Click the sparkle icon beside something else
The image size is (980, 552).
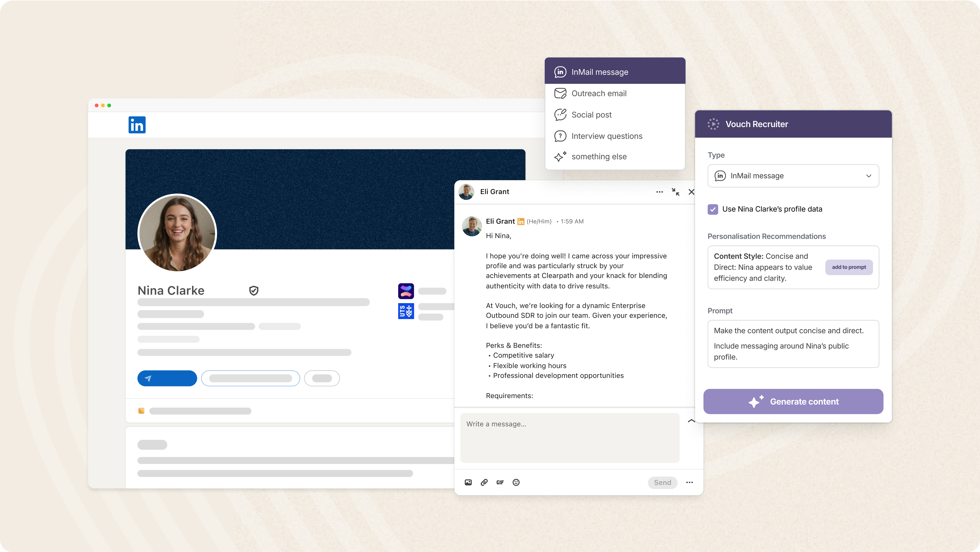[x=560, y=156]
